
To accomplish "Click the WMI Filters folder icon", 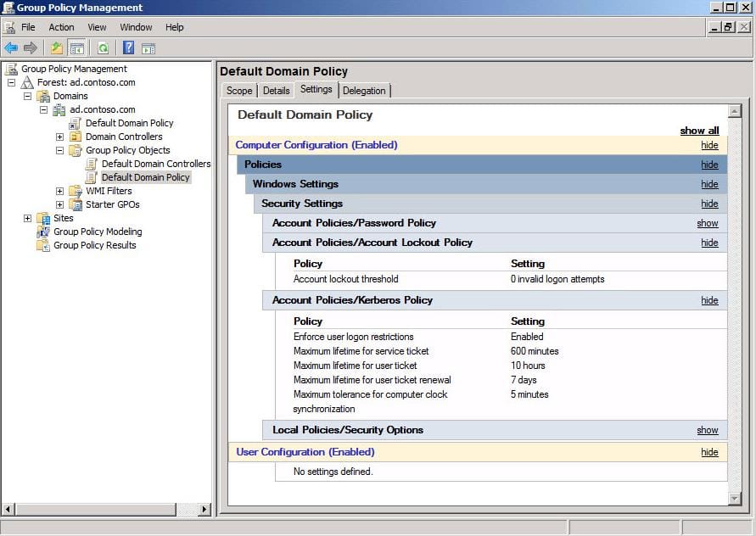I will [x=76, y=191].
